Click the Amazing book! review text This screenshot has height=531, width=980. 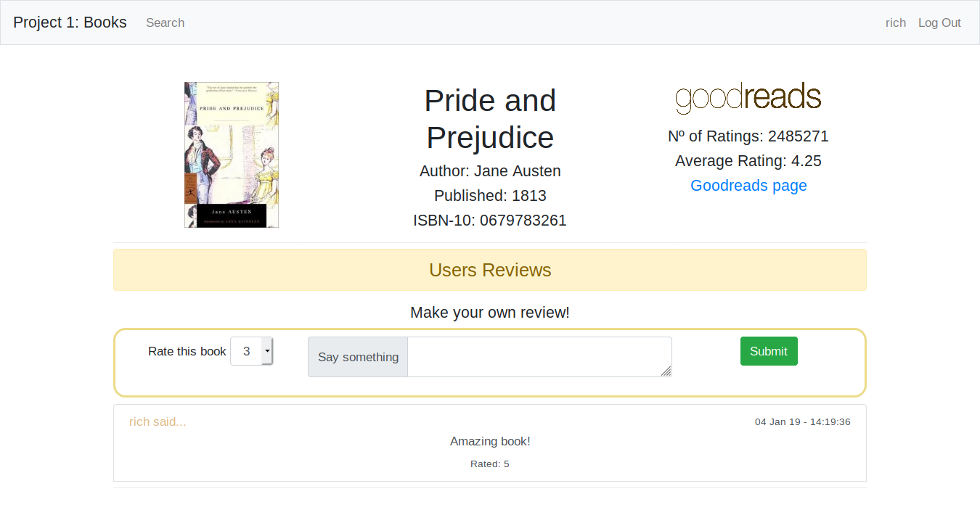490,441
